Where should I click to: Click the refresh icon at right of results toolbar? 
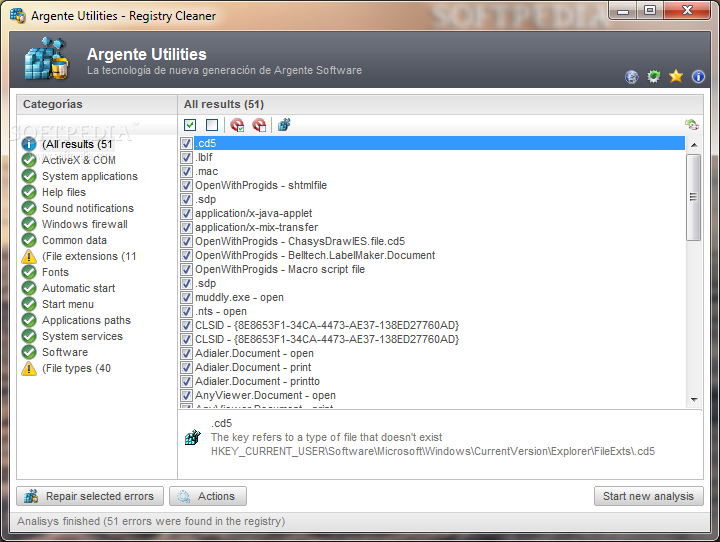click(x=692, y=124)
